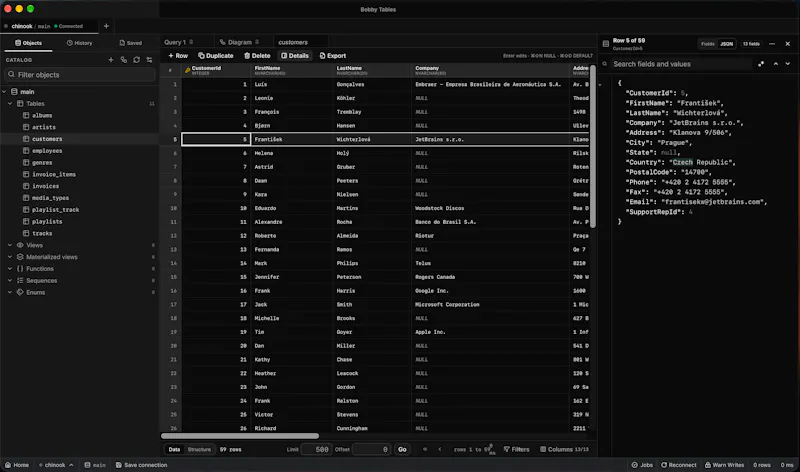Switch to the Diagram tab
800x472 pixels.
click(240, 42)
